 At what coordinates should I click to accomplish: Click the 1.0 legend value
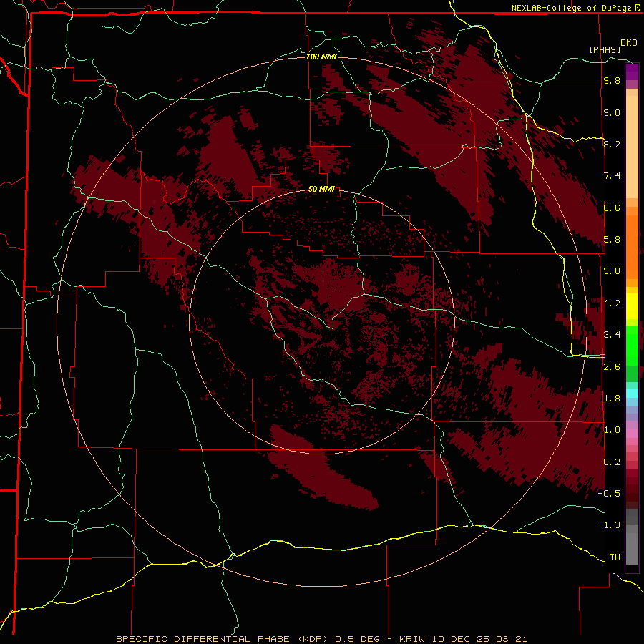tap(612, 430)
